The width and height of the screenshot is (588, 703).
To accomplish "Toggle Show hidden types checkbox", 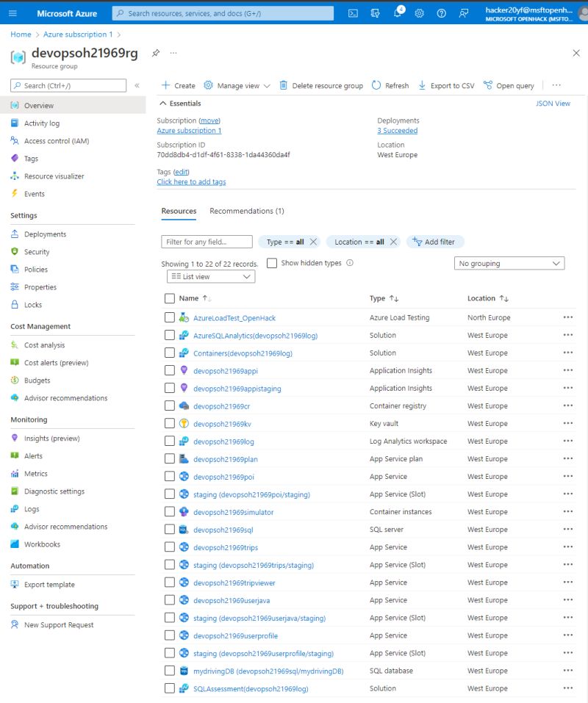I will 272,263.
